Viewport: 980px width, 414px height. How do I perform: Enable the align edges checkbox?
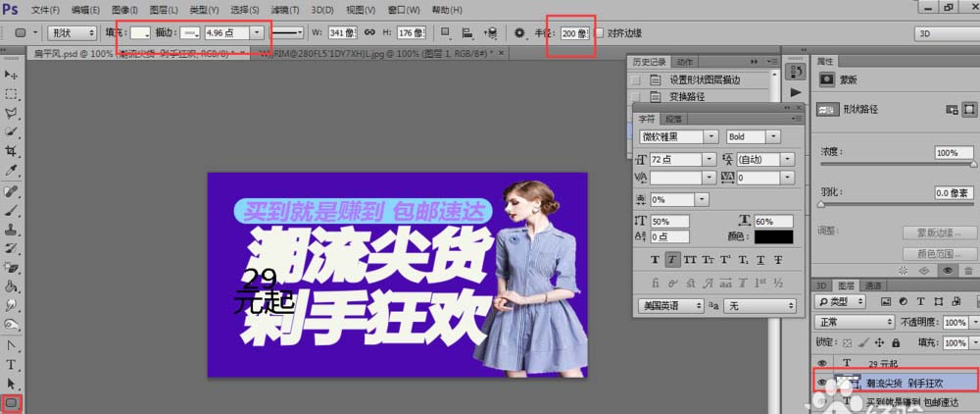click(600, 33)
